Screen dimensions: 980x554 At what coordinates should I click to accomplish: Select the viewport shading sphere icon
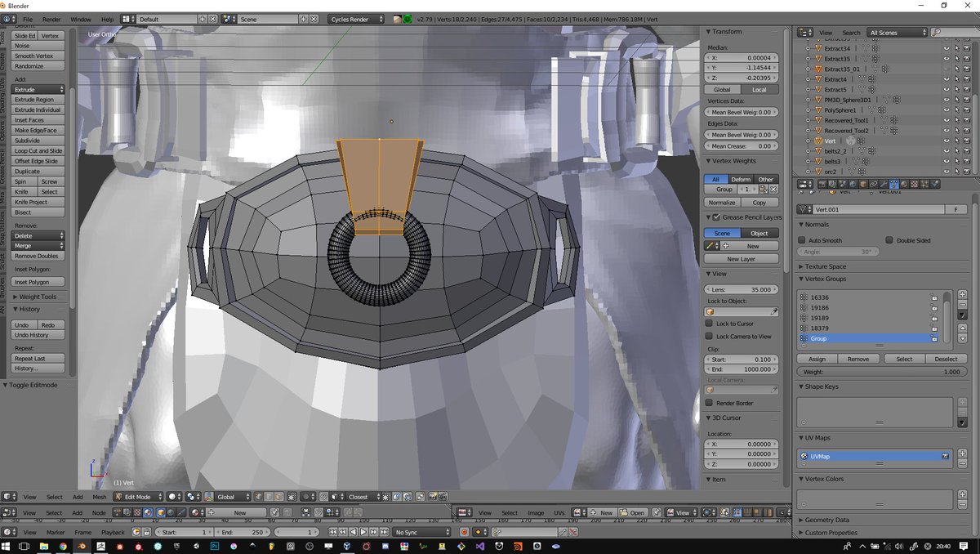175,496
